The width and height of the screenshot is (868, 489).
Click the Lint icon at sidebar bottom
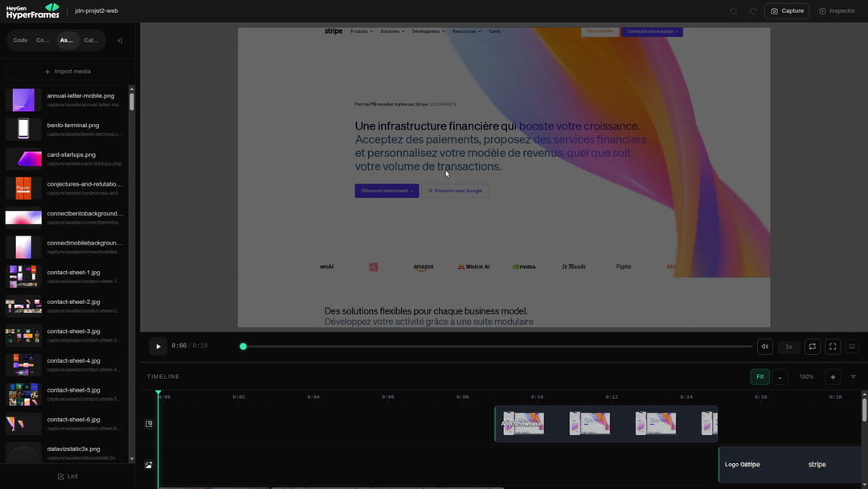point(61,476)
